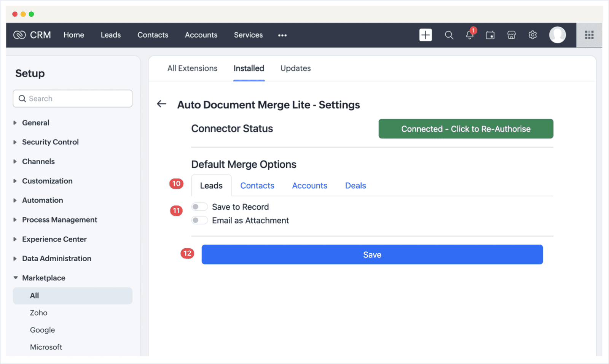
Task: Open the Leads module in navbar
Action: tap(111, 35)
